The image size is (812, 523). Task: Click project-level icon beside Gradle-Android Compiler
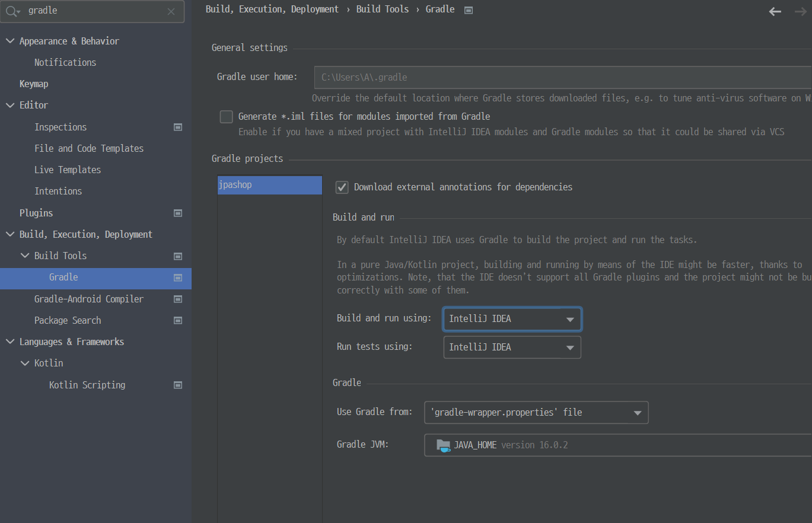click(177, 299)
